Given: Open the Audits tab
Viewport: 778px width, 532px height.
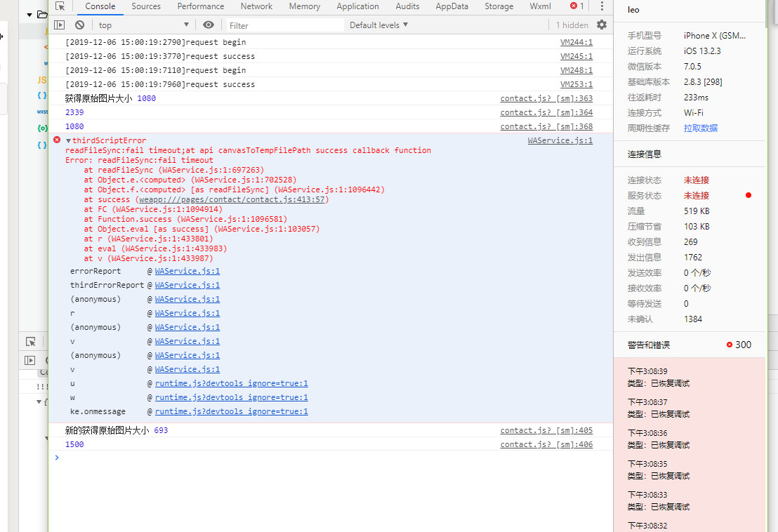Looking at the screenshot, I should 407,6.
